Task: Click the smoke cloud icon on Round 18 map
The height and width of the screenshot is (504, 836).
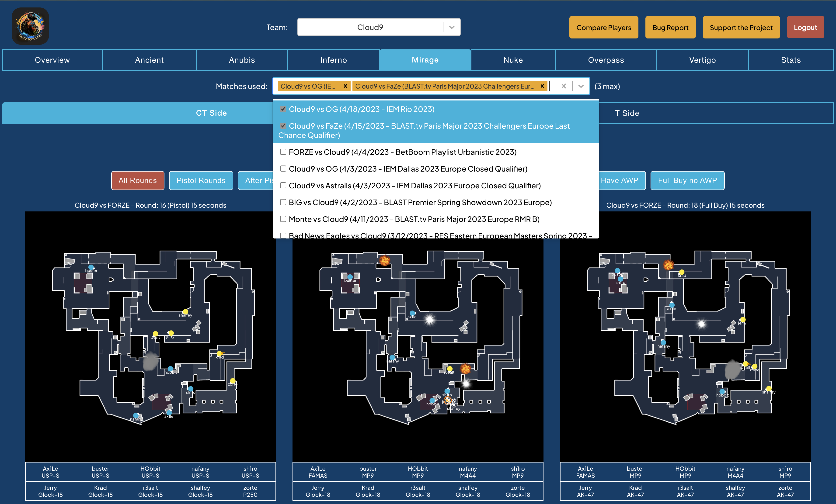Action: click(732, 370)
